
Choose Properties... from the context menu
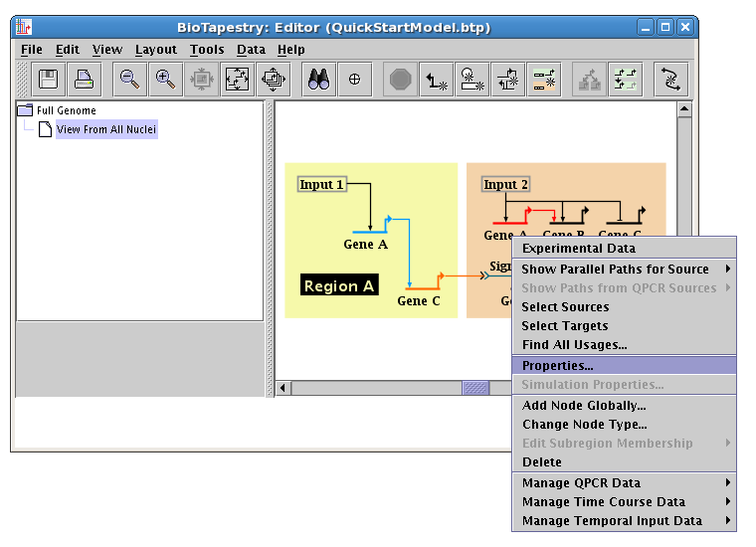pyautogui.click(x=557, y=366)
